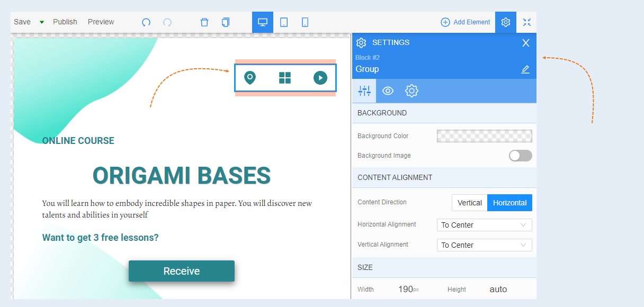Click the BACKGROUND section header
The image size is (644, 307).
(x=444, y=113)
